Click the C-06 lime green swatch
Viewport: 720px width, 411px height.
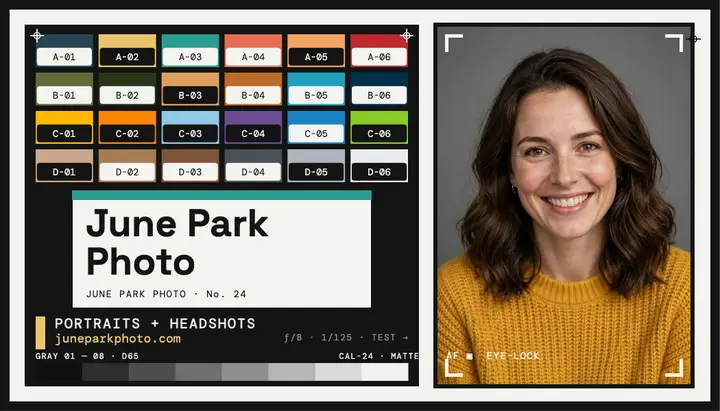(379, 127)
